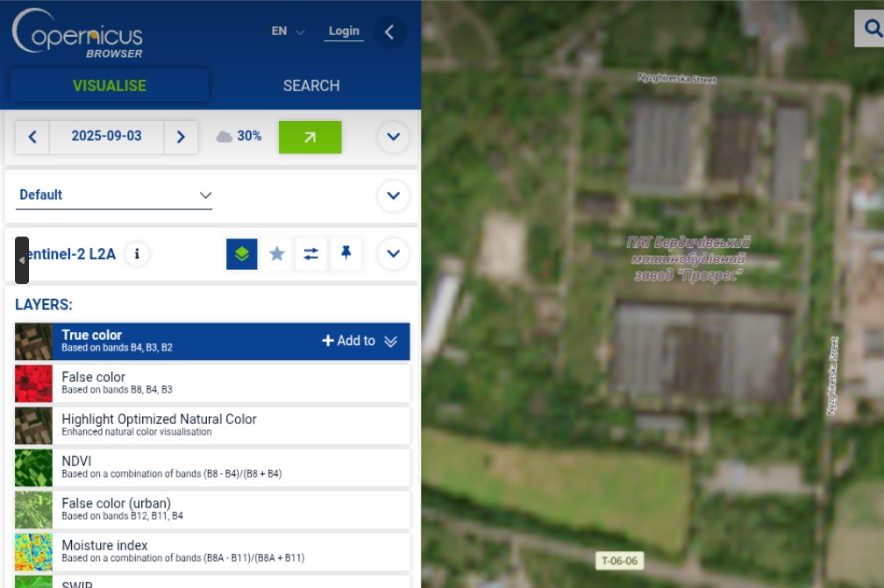Viewport: 884px width, 588px height.
Task: Click Add to on True color layer
Action: [349, 341]
